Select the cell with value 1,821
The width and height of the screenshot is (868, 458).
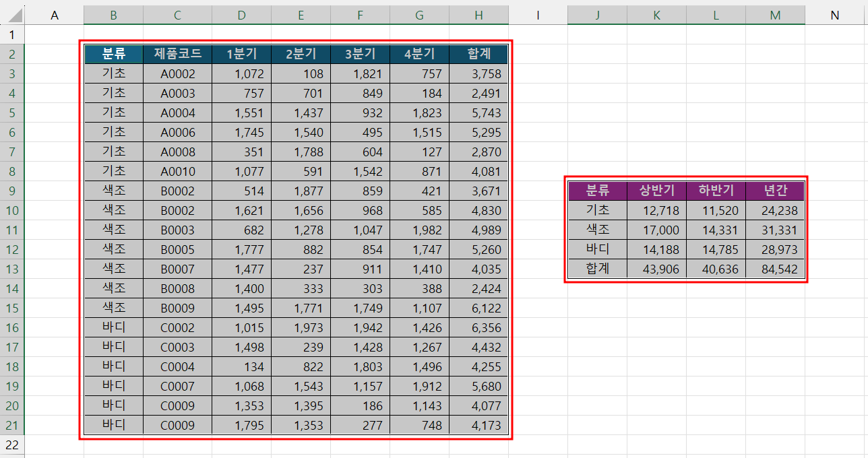(x=360, y=74)
